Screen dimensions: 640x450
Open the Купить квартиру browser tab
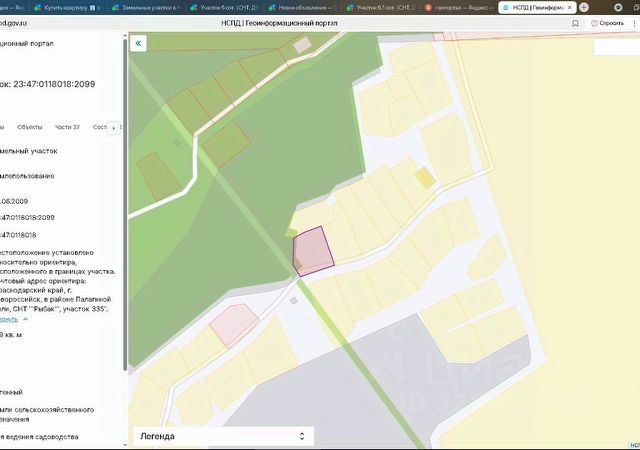(x=69, y=7)
